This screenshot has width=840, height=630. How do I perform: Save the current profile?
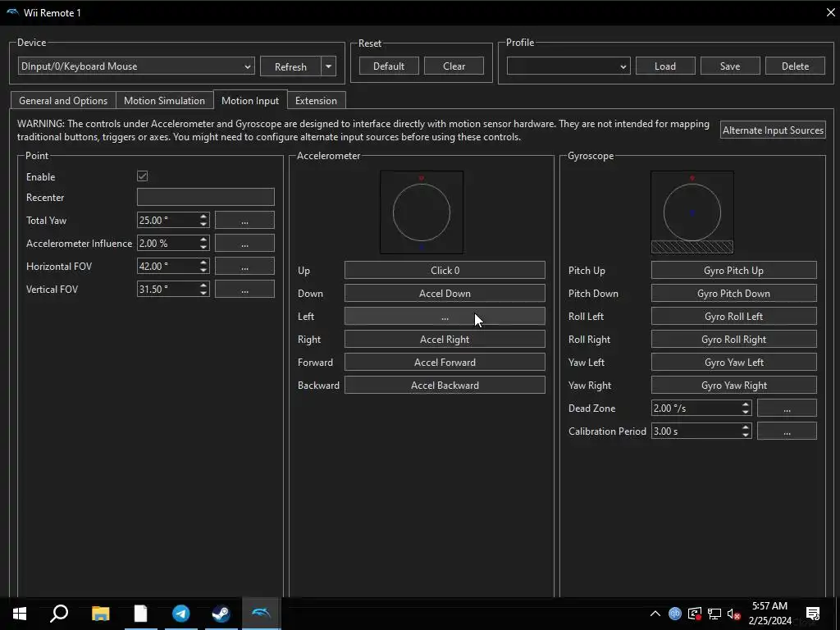point(730,66)
